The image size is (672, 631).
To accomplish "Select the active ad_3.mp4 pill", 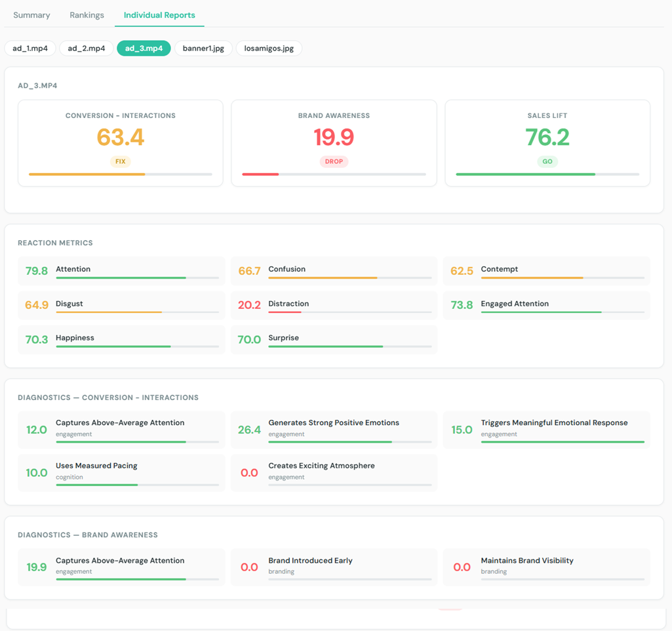I will 144,49.
